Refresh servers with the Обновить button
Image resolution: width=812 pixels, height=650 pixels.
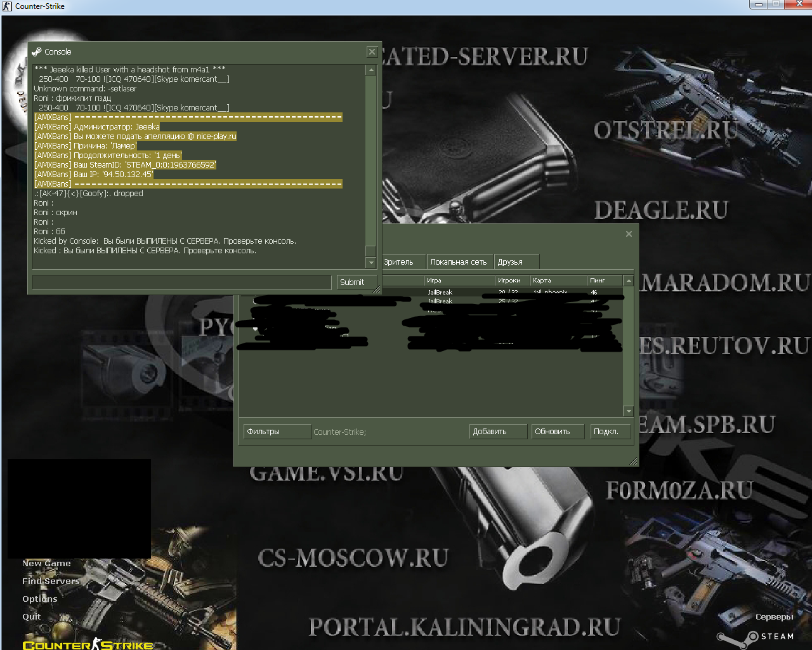(558, 432)
